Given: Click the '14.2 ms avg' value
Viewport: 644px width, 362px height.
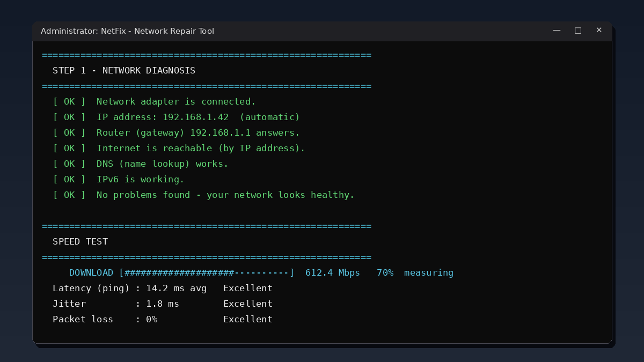Looking at the screenshot, I should pos(176,289).
